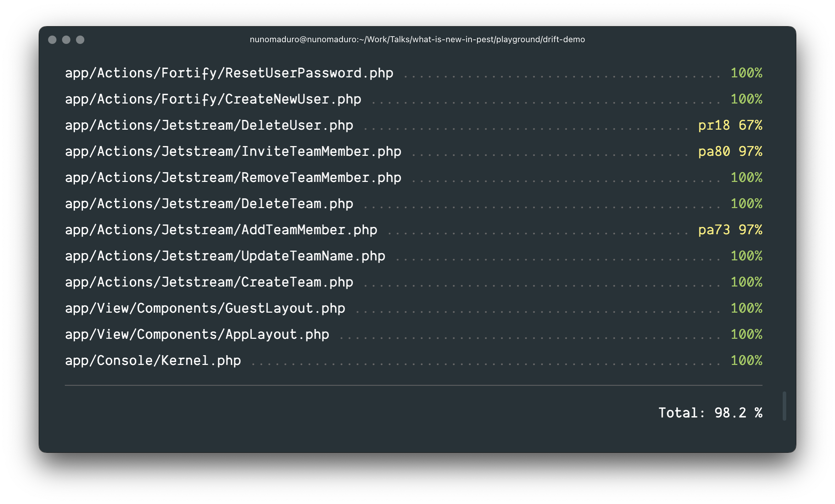Click the ResetUserPassword.php file path
The image size is (835, 504).
click(x=229, y=73)
